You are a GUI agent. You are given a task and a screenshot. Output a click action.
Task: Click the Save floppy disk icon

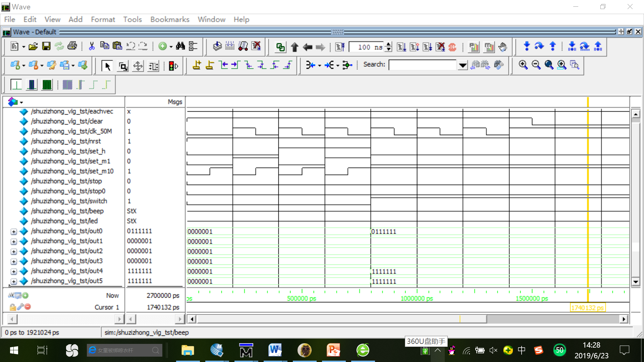tap(46, 46)
